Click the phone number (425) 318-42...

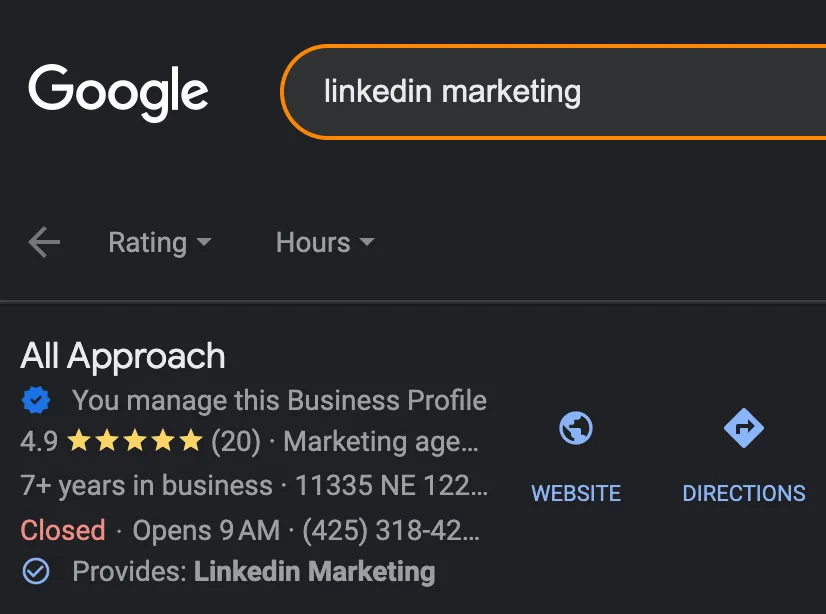tap(391, 530)
